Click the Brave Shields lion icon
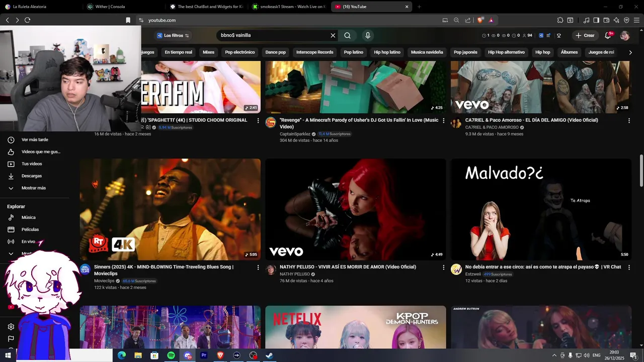 pyautogui.click(x=480, y=20)
